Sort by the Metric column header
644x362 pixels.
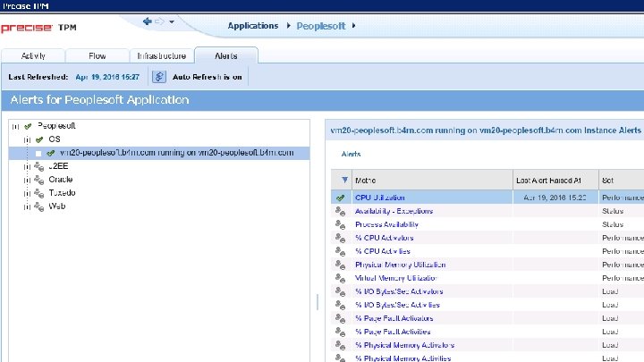point(433,180)
